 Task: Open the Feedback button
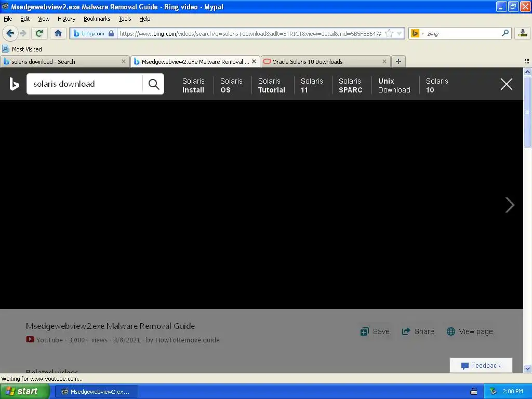pyautogui.click(x=481, y=365)
